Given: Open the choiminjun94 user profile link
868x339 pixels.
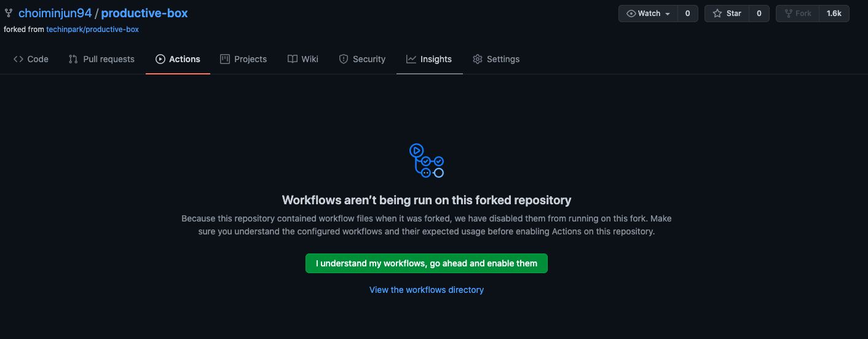Looking at the screenshot, I should pyautogui.click(x=55, y=13).
